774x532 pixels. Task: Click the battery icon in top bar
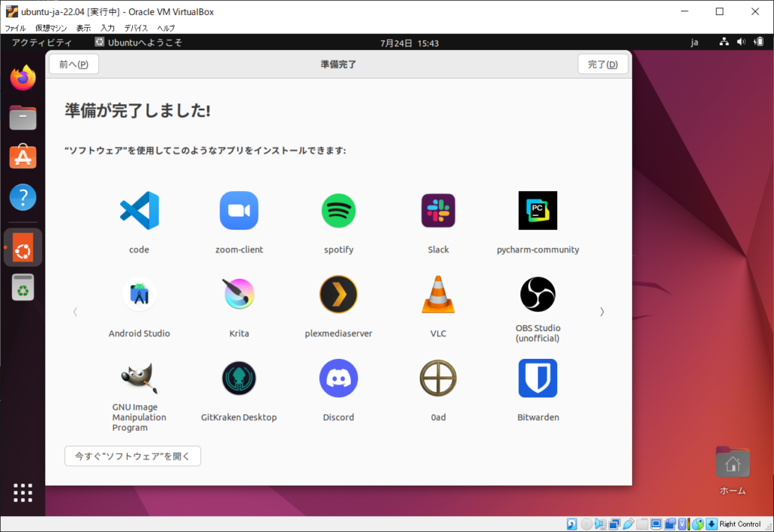759,42
